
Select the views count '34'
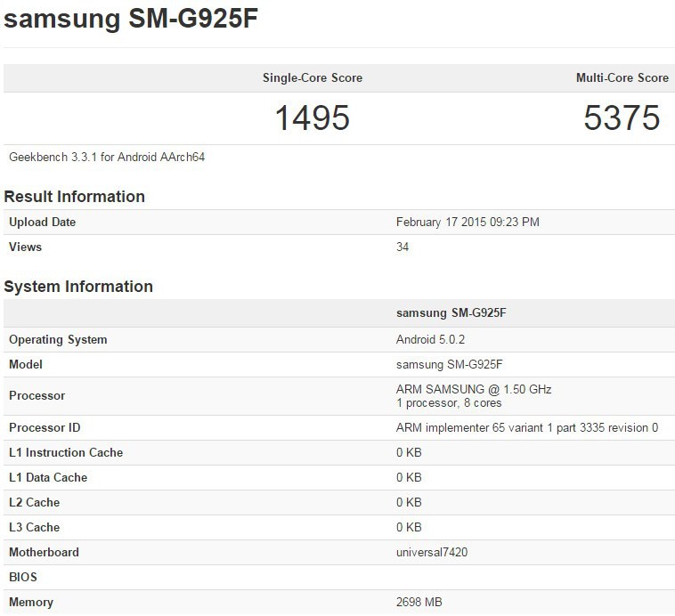pyautogui.click(x=403, y=247)
